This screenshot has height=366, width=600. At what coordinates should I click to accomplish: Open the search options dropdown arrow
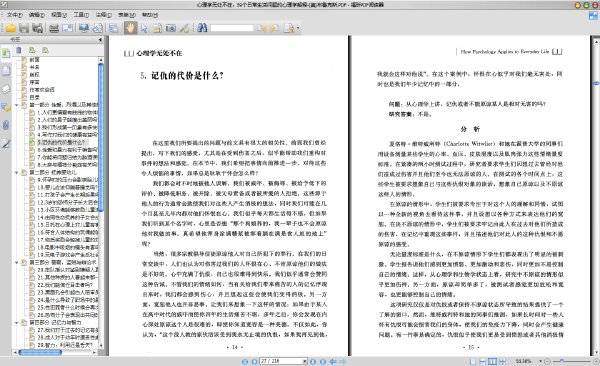point(298,28)
